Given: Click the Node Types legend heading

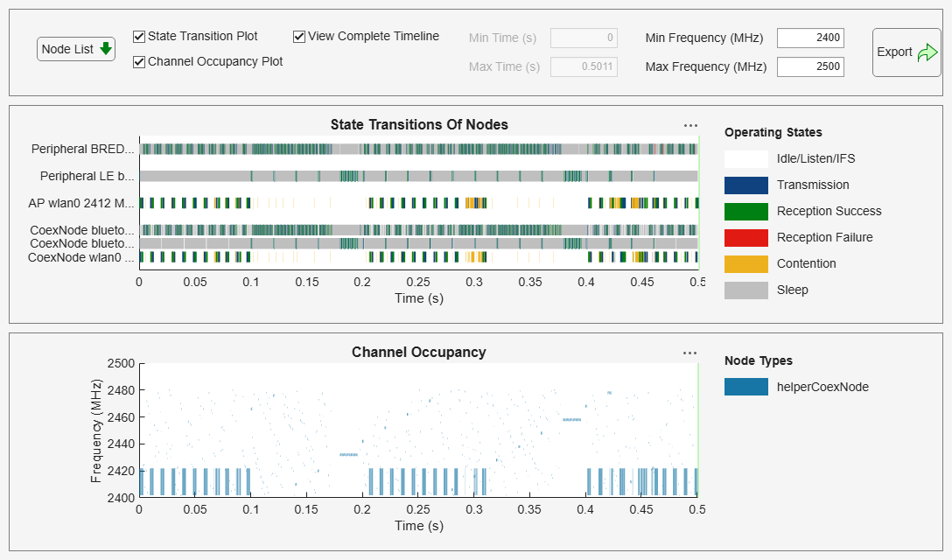Looking at the screenshot, I should (759, 360).
